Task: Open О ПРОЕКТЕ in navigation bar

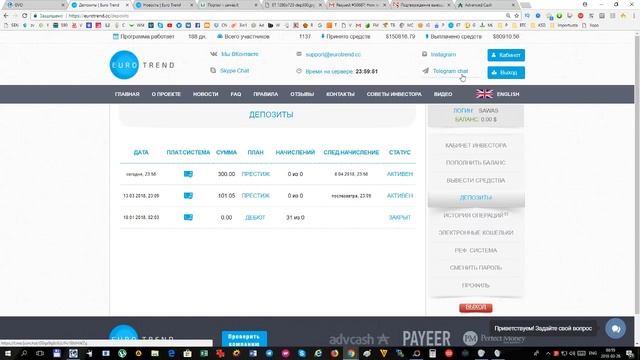Action: (166, 94)
